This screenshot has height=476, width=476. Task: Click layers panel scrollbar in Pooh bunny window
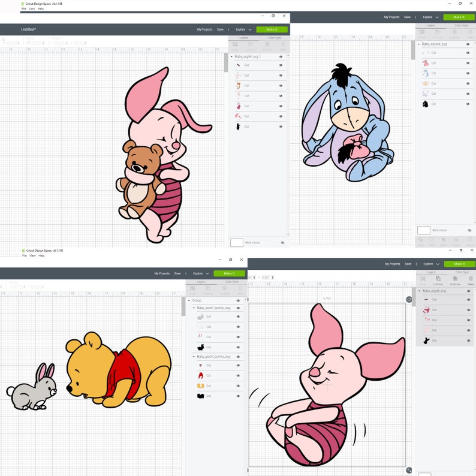pyautogui.click(x=183, y=306)
